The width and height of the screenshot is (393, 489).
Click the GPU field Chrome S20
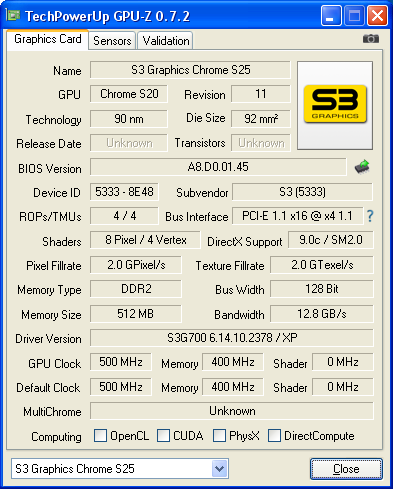click(129, 94)
